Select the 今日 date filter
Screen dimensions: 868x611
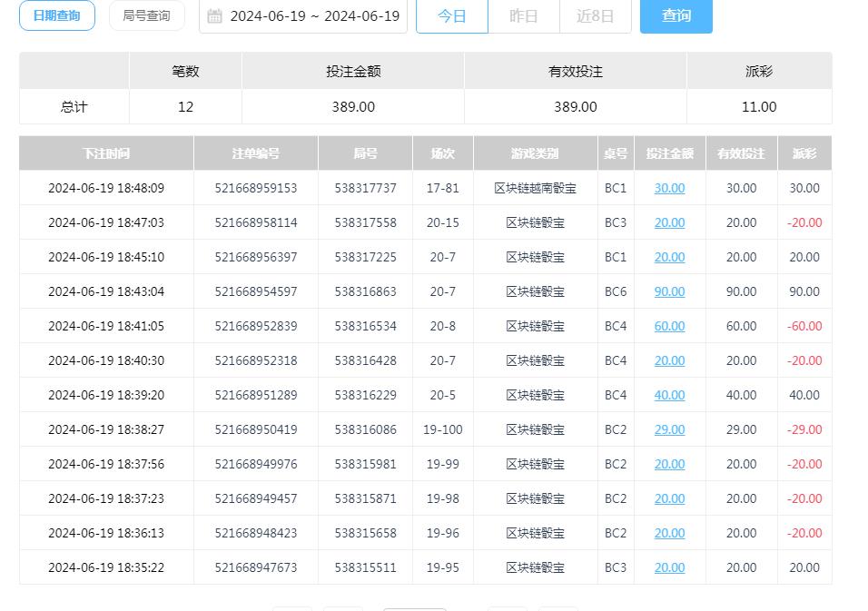point(451,15)
